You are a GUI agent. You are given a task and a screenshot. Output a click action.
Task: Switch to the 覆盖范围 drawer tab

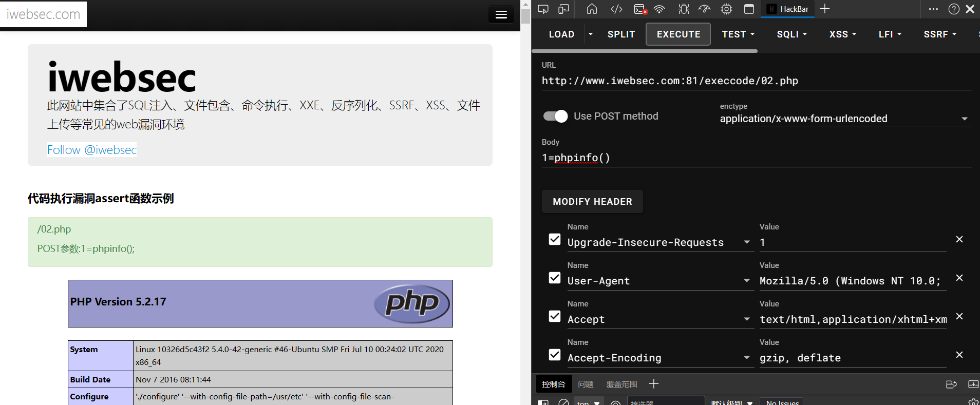click(x=621, y=384)
